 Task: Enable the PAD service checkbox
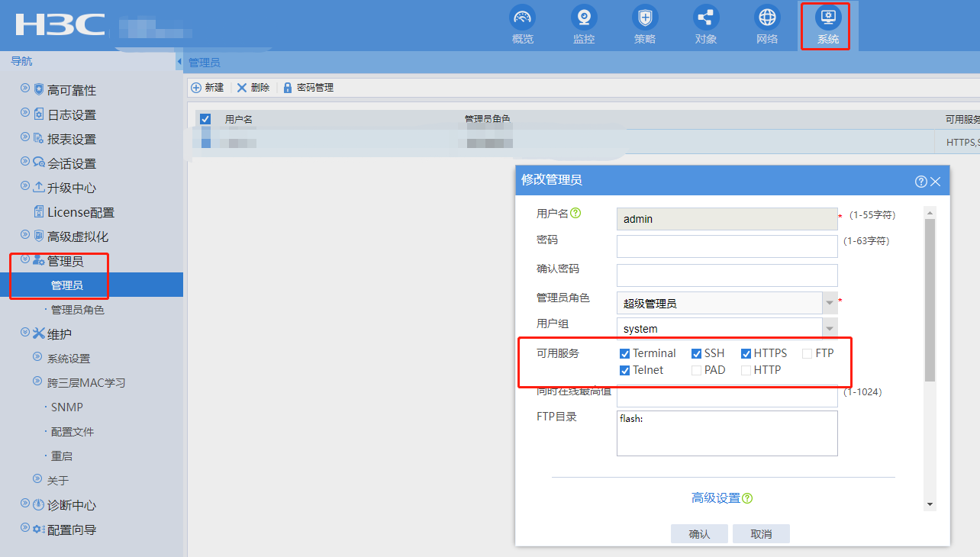(696, 370)
